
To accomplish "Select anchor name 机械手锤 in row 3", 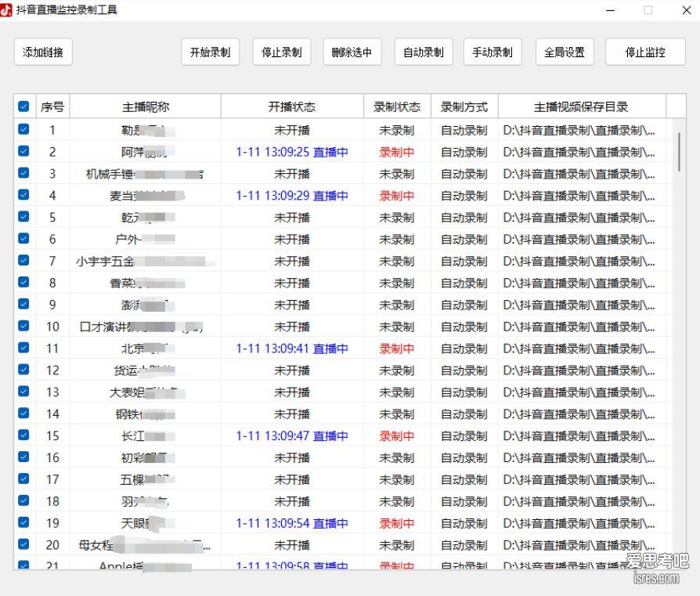I will [x=110, y=174].
